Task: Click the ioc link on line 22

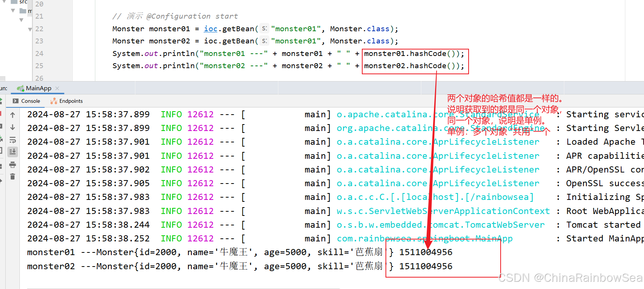Action: 210,29
